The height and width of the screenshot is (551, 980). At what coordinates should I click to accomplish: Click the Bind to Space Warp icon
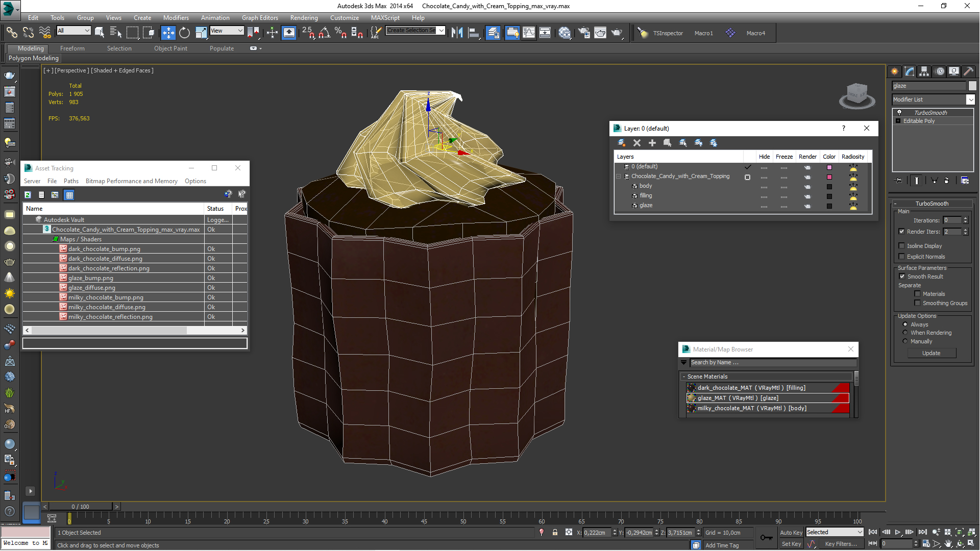point(45,33)
